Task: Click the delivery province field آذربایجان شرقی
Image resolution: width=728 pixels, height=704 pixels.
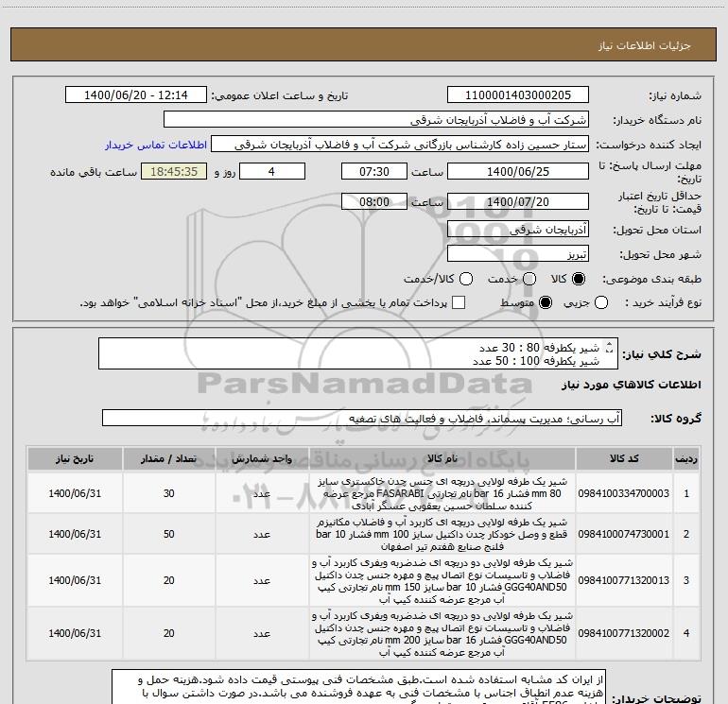Action: [x=518, y=229]
